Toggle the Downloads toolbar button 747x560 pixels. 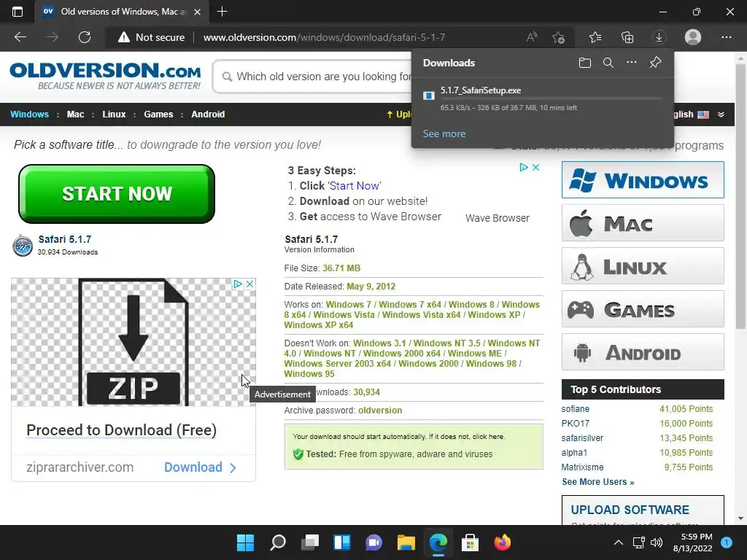tap(659, 37)
